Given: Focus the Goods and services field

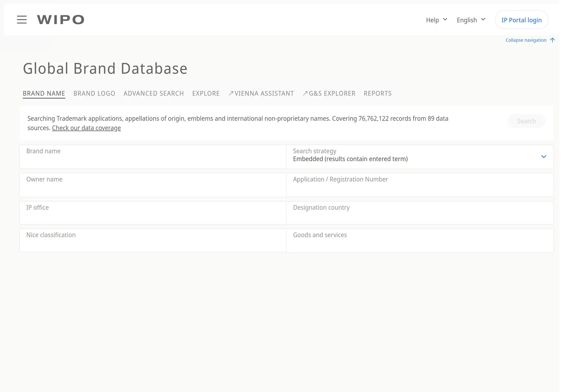Looking at the screenshot, I should click(420, 241).
